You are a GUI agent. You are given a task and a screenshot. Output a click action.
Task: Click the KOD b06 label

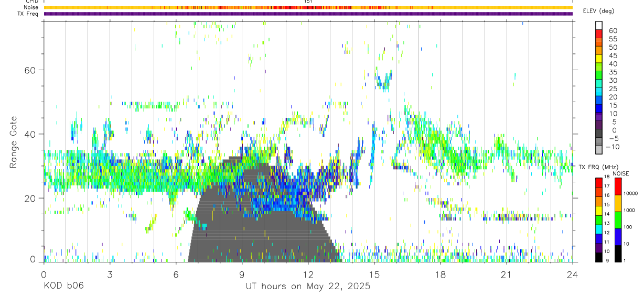(63, 286)
